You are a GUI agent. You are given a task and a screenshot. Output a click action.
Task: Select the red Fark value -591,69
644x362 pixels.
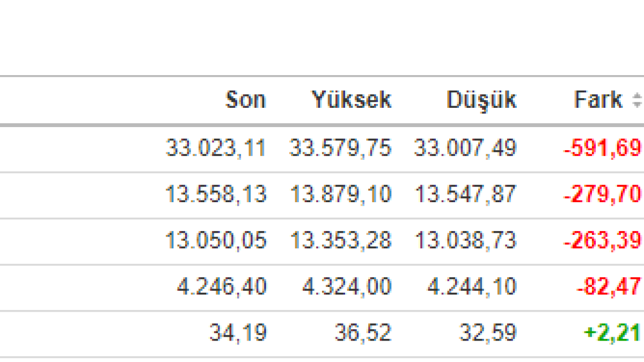click(x=602, y=148)
